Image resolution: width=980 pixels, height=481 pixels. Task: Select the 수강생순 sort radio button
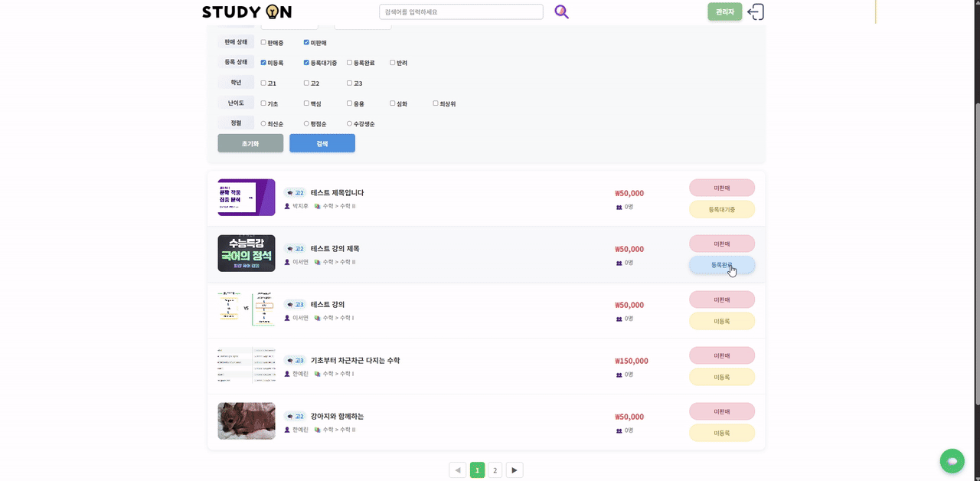pos(349,123)
